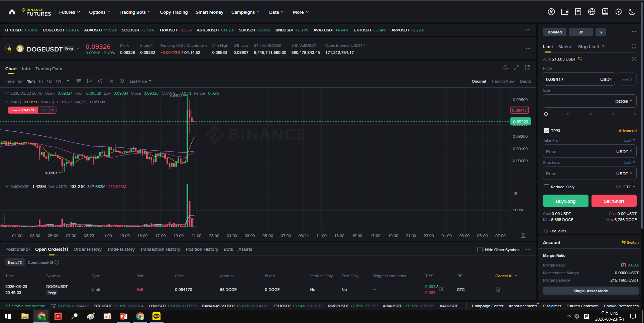
Task: Select the 1H interval
Action: (x=41, y=81)
